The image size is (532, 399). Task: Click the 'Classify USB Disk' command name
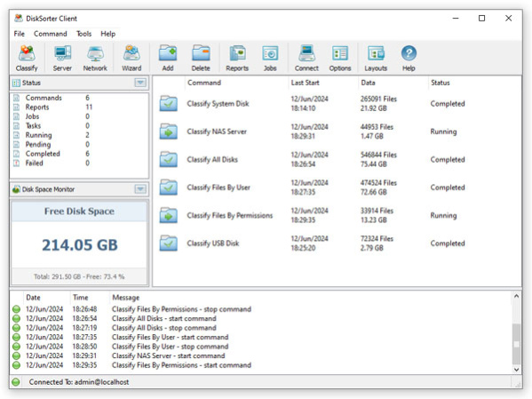pos(213,243)
